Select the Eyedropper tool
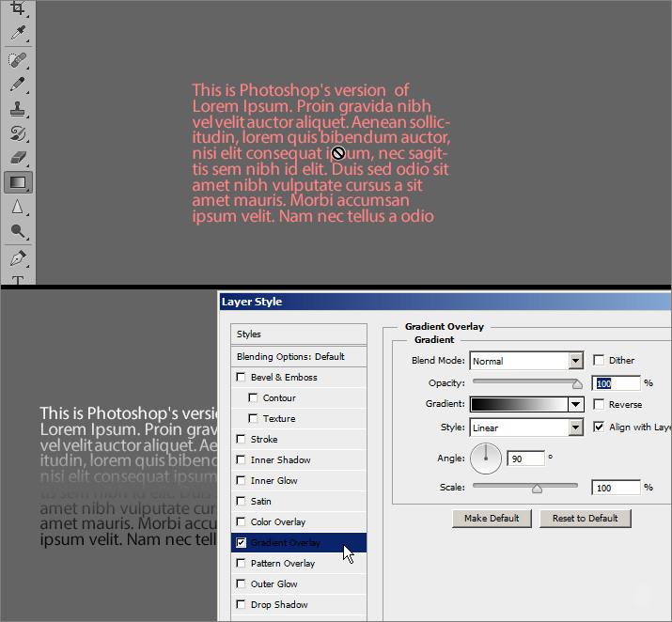 pos(18,34)
